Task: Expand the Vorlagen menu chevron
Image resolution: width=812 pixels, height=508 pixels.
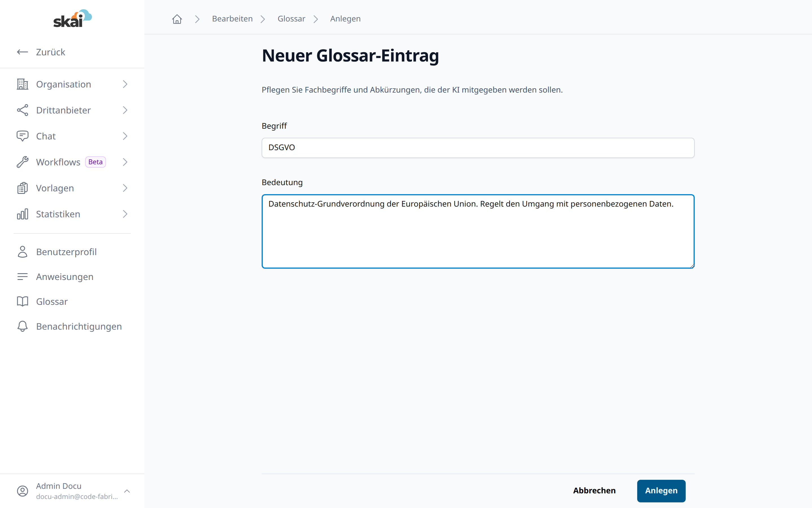Action: [125, 188]
